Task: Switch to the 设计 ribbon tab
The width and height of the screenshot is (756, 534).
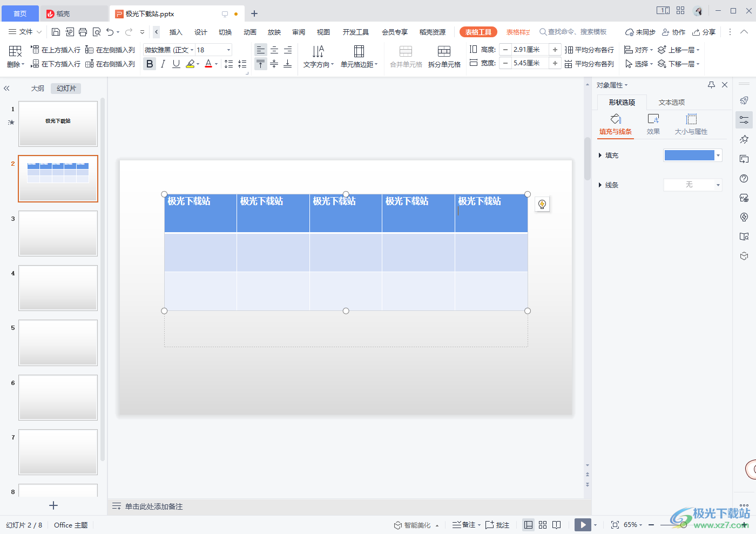Action: click(200, 32)
